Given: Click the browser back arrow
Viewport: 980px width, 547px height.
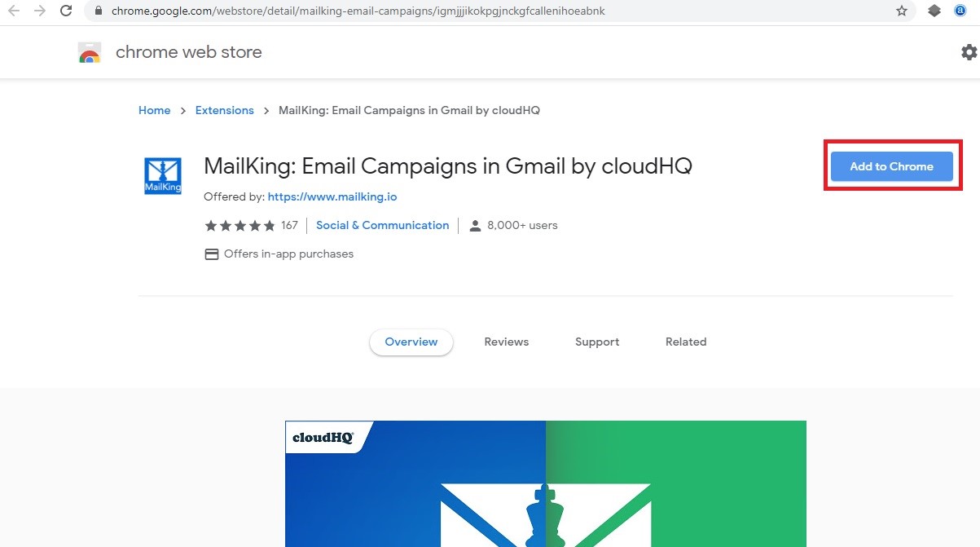Looking at the screenshot, I should coord(14,11).
